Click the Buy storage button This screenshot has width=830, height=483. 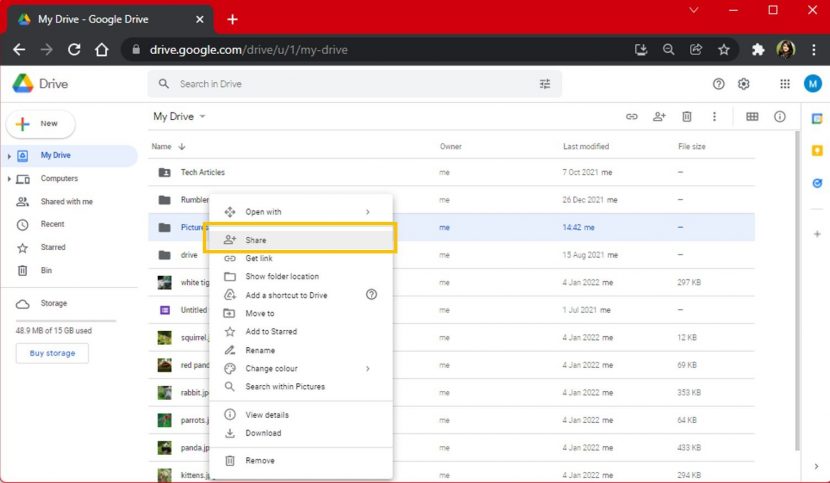[52, 353]
